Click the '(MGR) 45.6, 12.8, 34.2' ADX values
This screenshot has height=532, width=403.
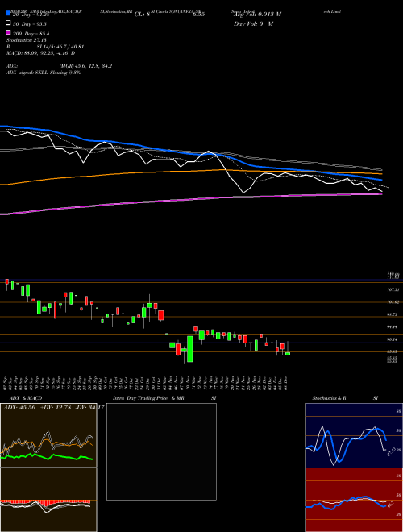85,66
